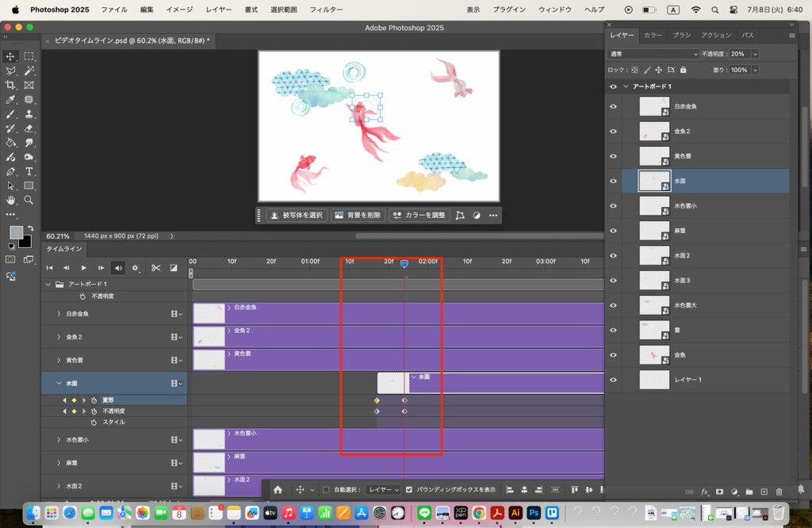The height and width of the screenshot is (528, 812).
Task: Open Photoshop icon in Dock
Action: point(534,513)
